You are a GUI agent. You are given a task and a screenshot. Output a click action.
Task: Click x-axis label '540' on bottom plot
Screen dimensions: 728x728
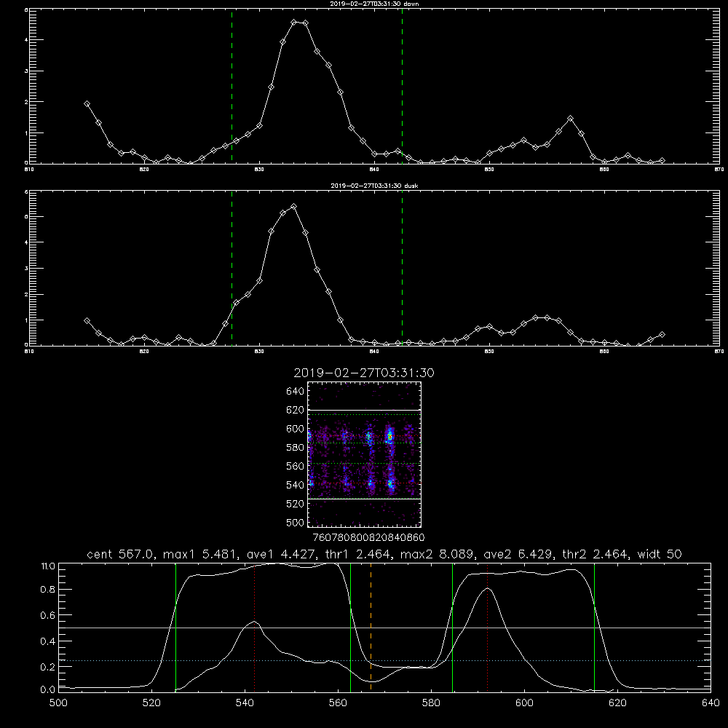[245, 703]
